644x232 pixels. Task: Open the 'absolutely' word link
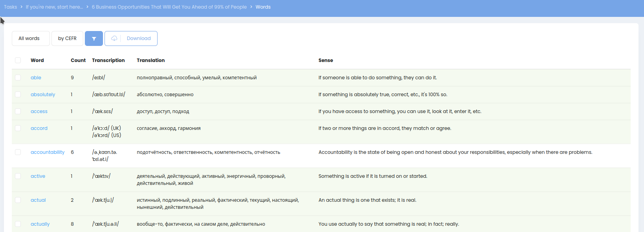(x=43, y=95)
